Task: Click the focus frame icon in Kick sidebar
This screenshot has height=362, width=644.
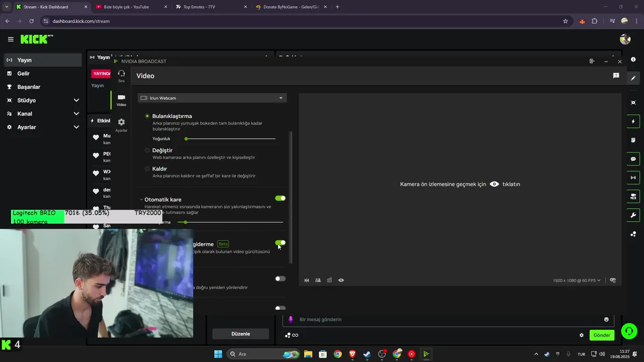Action: click(633, 103)
